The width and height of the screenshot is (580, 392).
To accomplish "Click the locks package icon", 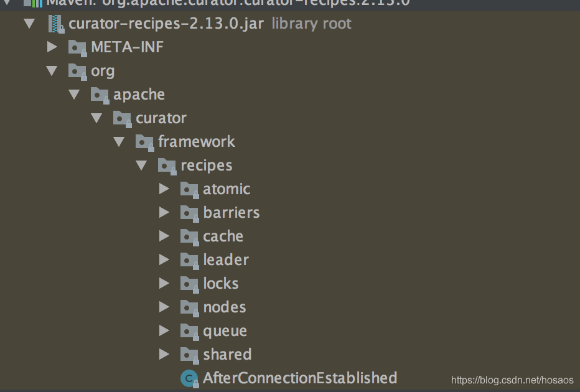I will (x=189, y=284).
